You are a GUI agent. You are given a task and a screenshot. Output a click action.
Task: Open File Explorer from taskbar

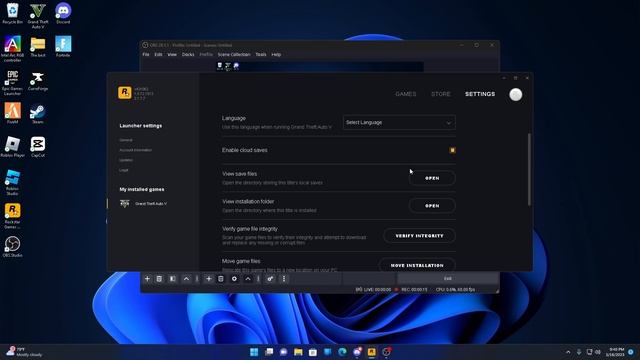(x=298, y=352)
